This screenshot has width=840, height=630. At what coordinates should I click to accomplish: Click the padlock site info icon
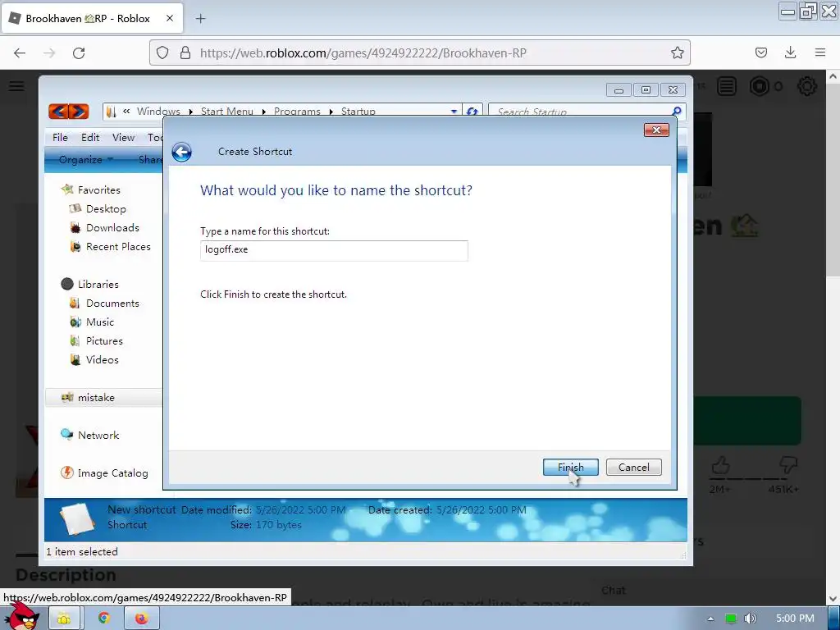185,53
